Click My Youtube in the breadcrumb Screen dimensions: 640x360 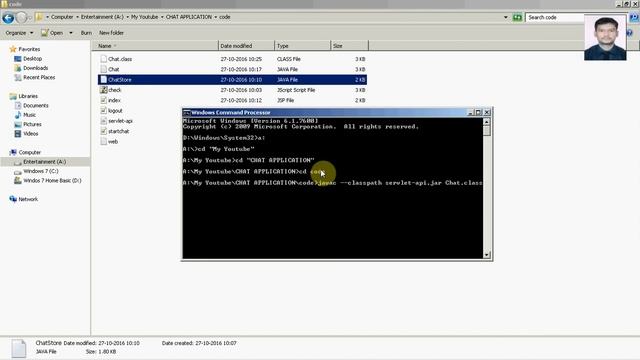(144, 17)
